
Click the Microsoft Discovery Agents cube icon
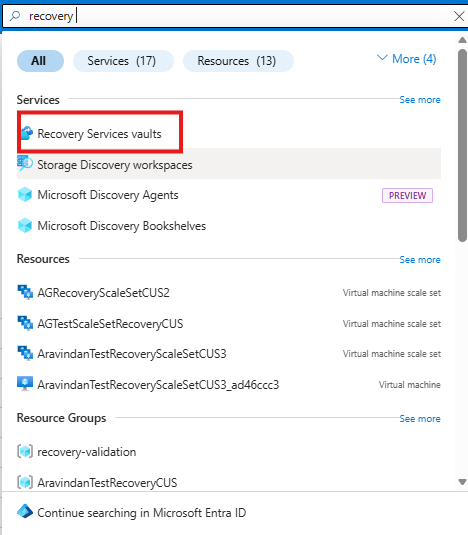click(25, 195)
